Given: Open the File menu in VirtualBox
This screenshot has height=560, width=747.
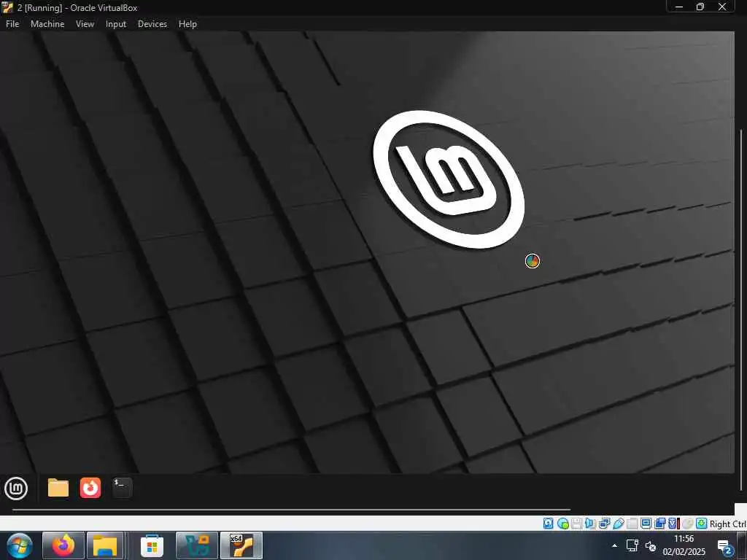Looking at the screenshot, I should pyautogui.click(x=12, y=24).
